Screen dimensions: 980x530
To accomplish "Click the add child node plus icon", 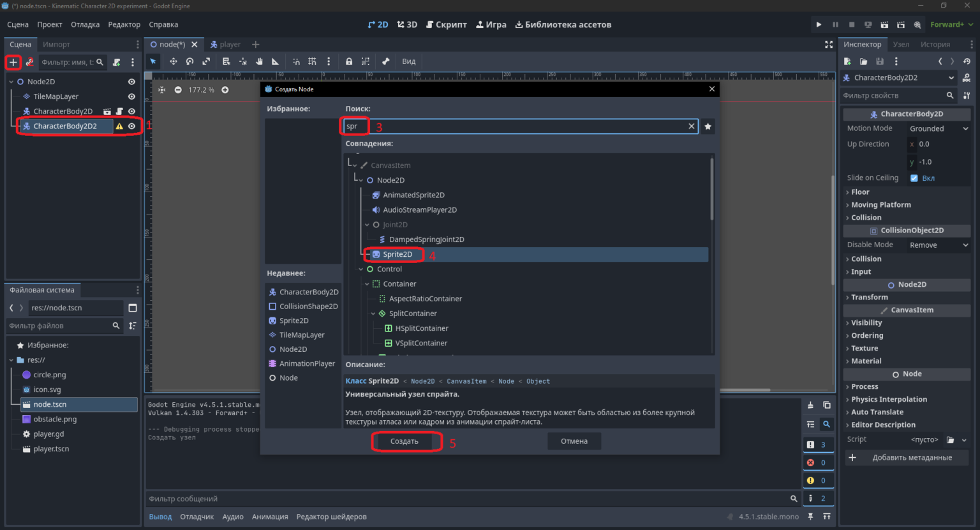I will tap(13, 62).
